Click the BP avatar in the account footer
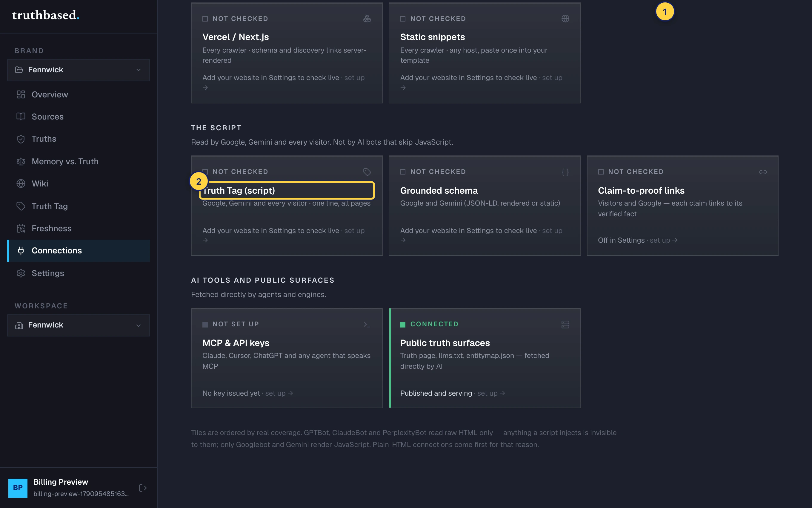 pyautogui.click(x=18, y=488)
